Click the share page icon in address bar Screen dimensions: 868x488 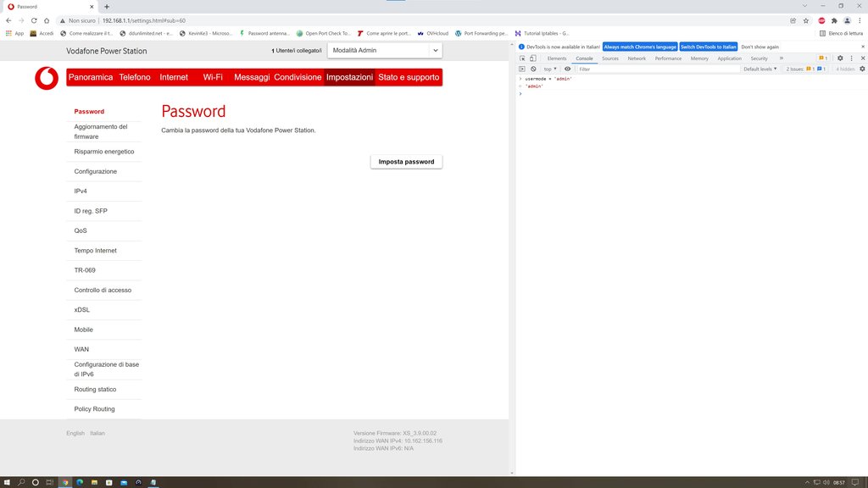(x=793, y=20)
